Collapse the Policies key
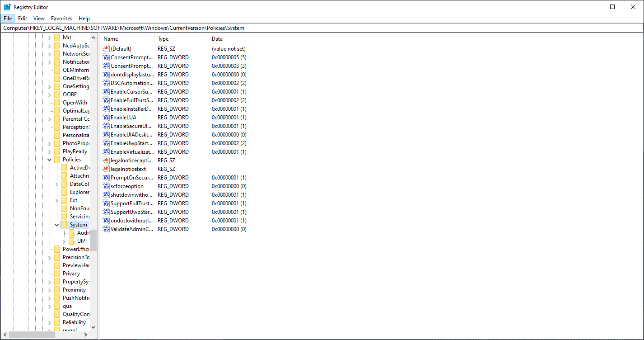Screen dimensions: 644x340 (x=50, y=160)
